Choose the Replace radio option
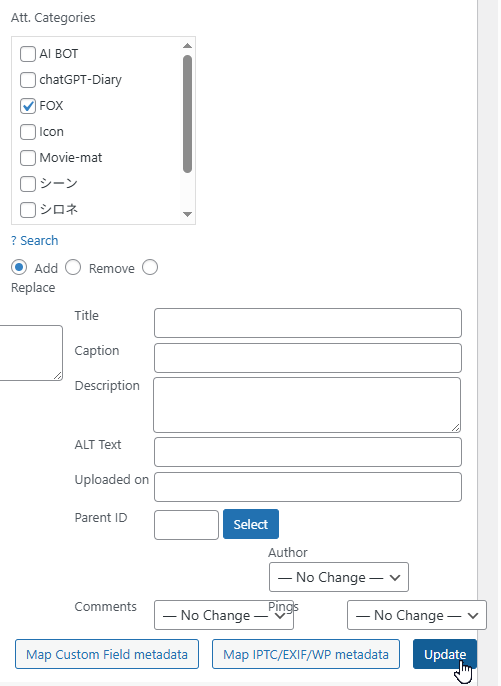 (x=150, y=267)
